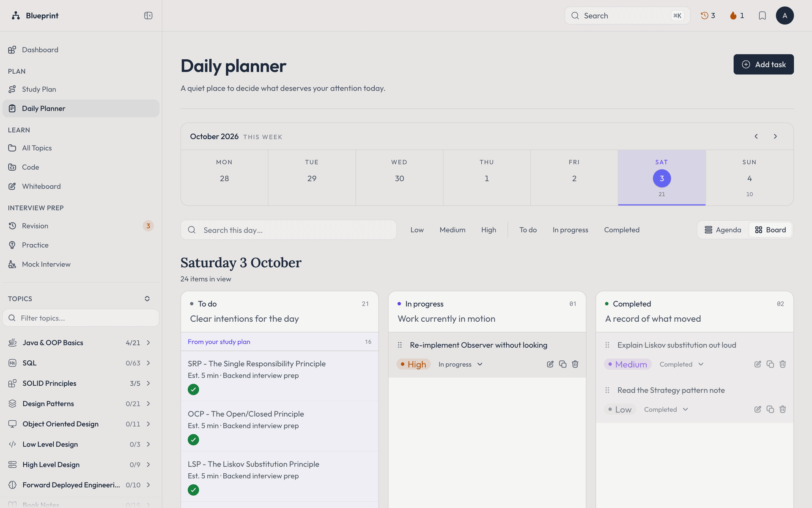The height and width of the screenshot is (508, 812).
Task: Delete the Explain Liskov substitution task
Action: tap(783, 364)
